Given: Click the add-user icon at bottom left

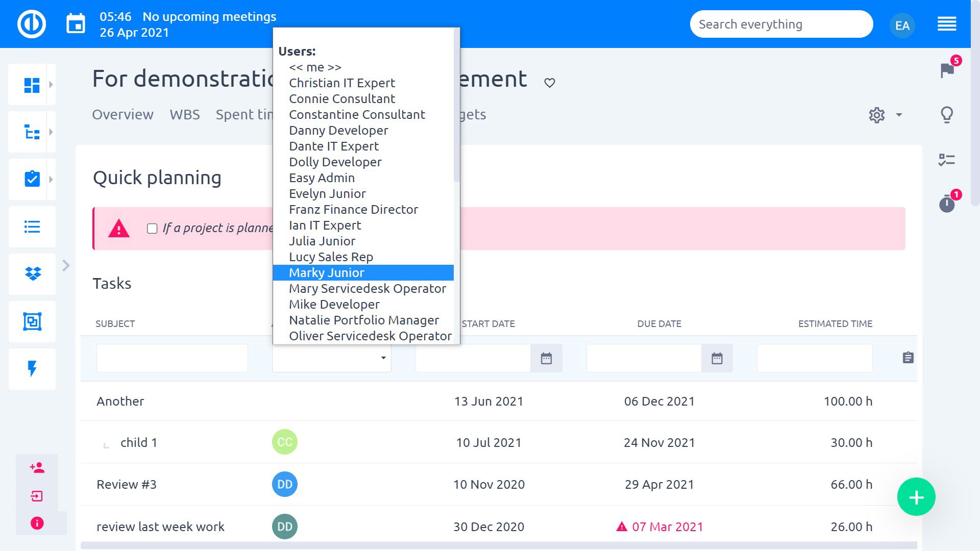Looking at the screenshot, I should 36,467.
